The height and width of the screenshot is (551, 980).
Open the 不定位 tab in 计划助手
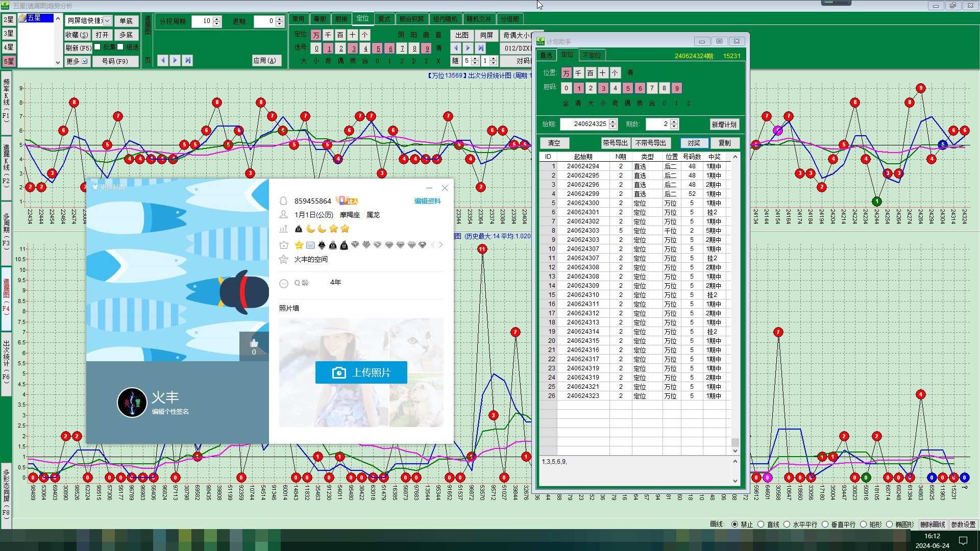[592, 55]
